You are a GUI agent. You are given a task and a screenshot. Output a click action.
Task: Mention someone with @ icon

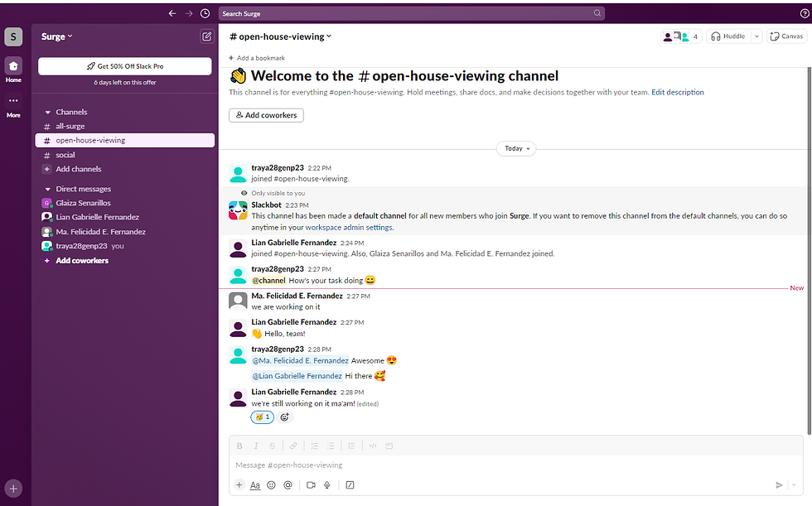click(288, 485)
